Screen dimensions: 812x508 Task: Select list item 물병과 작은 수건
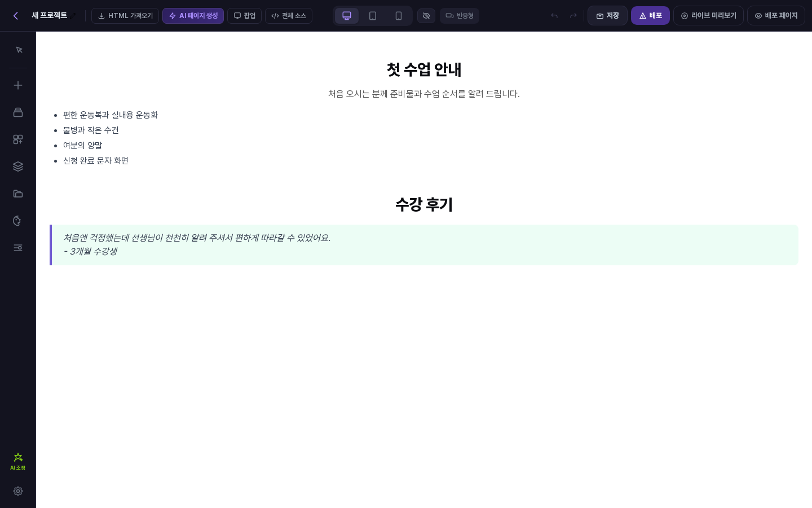[x=91, y=130]
